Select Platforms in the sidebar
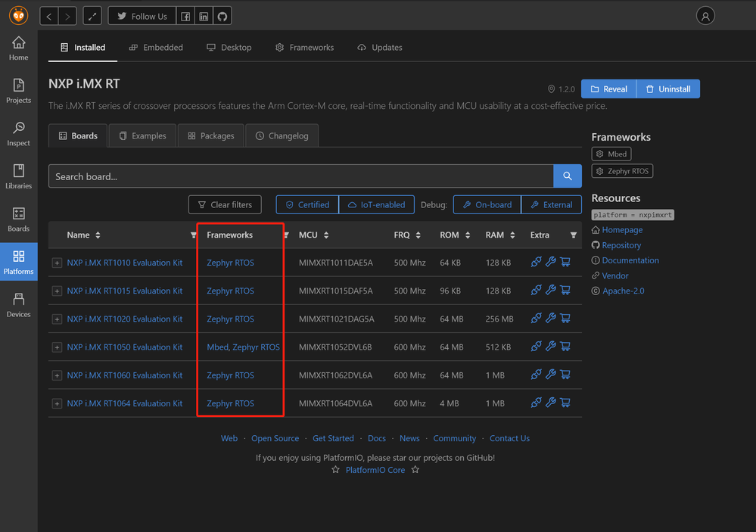Screen dimensions: 756x532 pyautogui.click(x=18, y=262)
